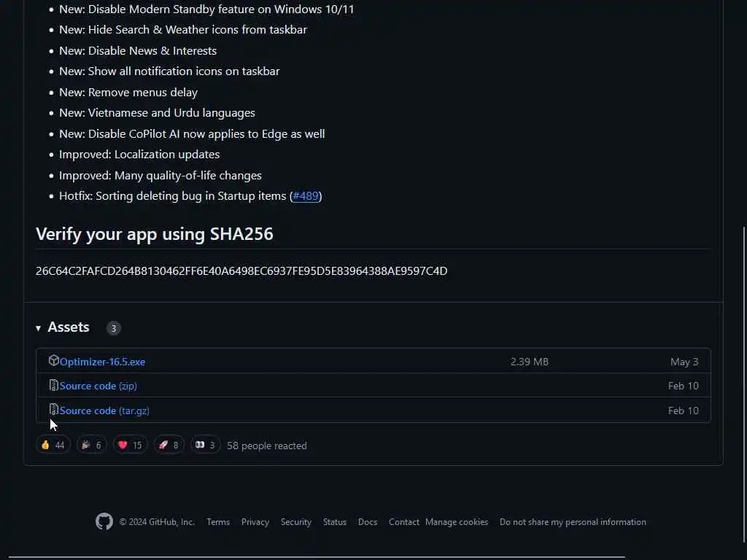Open Privacy footer link

(x=255, y=522)
